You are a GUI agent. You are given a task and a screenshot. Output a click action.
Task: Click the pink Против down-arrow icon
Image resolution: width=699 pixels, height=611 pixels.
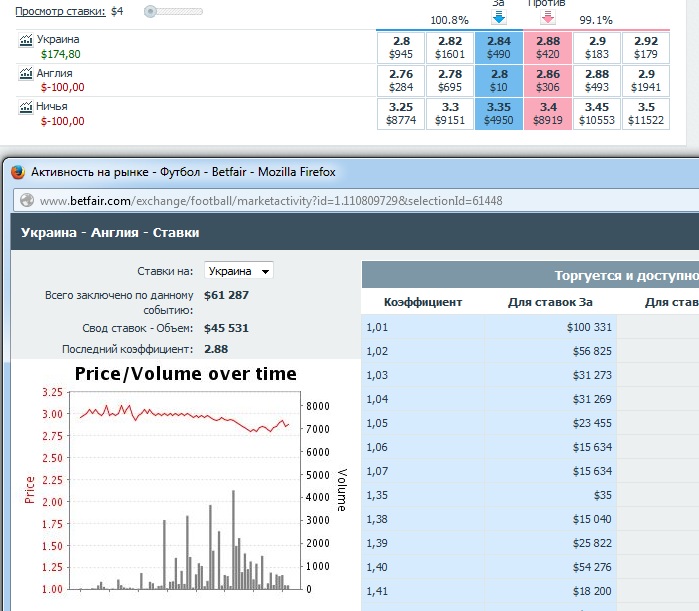pos(548,18)
